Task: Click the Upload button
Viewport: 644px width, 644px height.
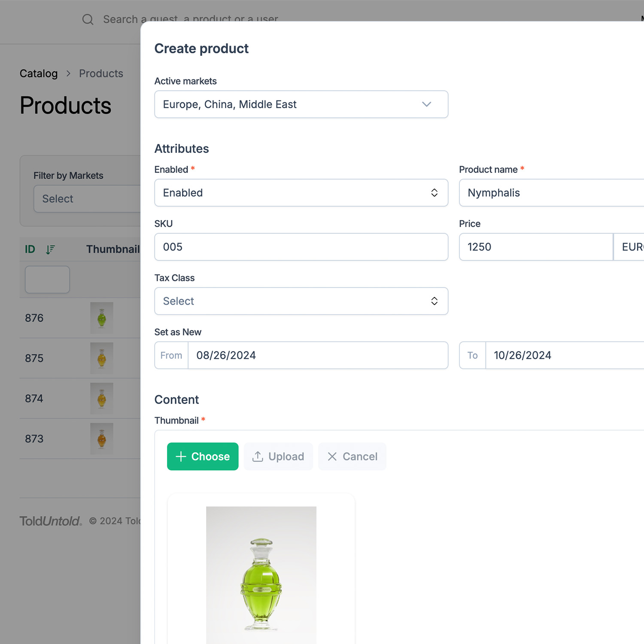Action: 278,456
